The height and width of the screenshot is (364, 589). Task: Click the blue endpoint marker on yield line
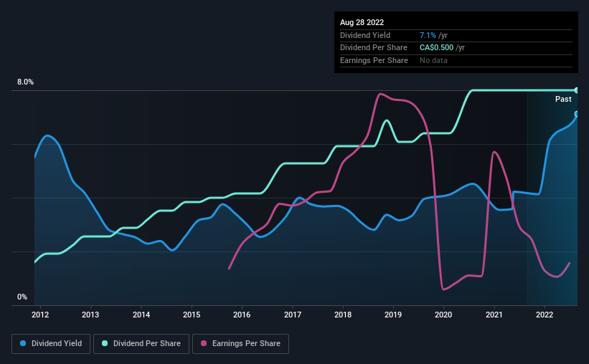(x=577, y=114)
